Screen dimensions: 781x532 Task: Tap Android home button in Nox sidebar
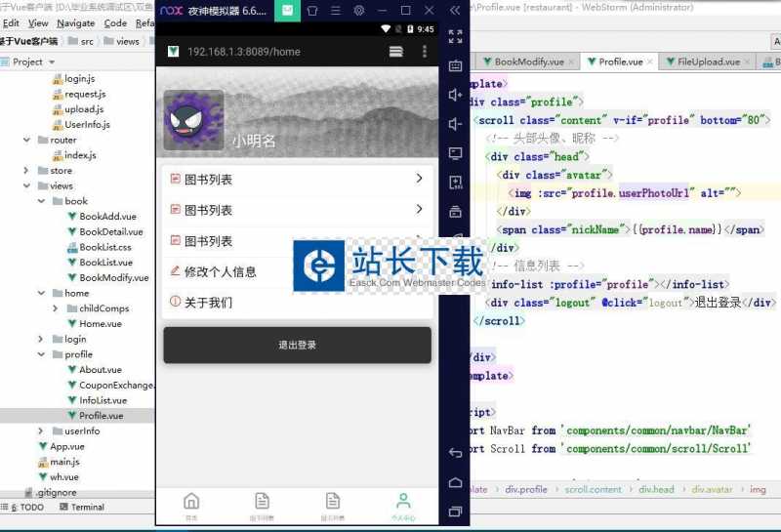tap(455, 482)
